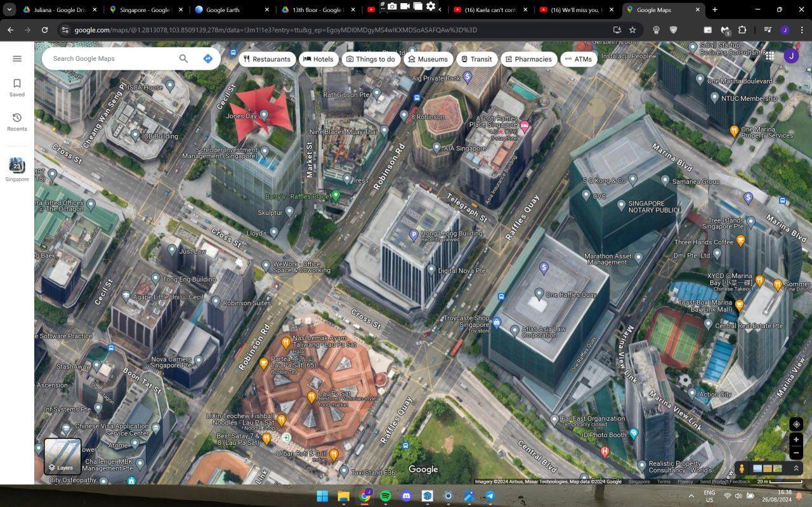This screenshot has width=812, height=507.
Task: Switch to the Juliana - Google Drive tab
Action: tap(62, 10)
